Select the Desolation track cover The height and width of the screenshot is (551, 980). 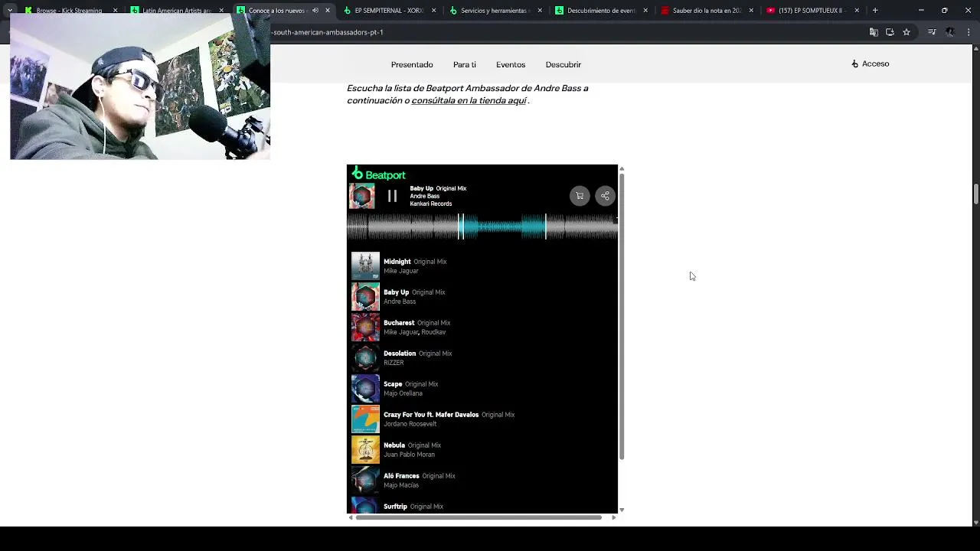pyautogui.click(x=365, y=357)
